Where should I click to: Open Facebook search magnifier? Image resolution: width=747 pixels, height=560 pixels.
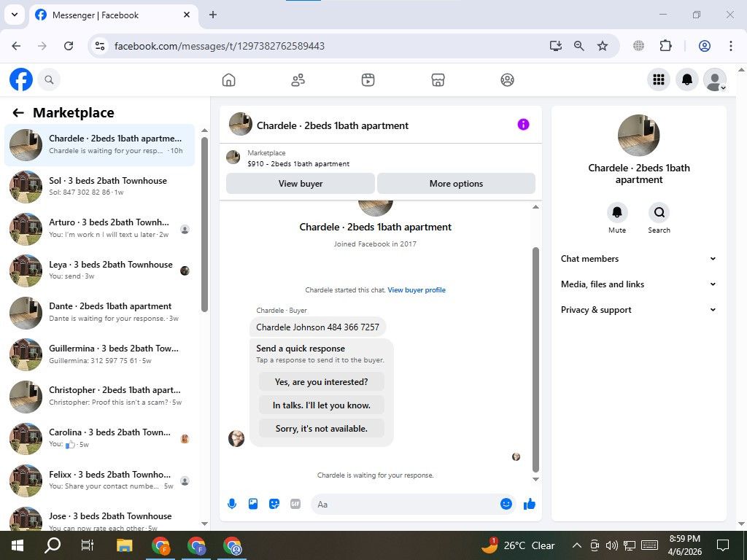(49, 79)
